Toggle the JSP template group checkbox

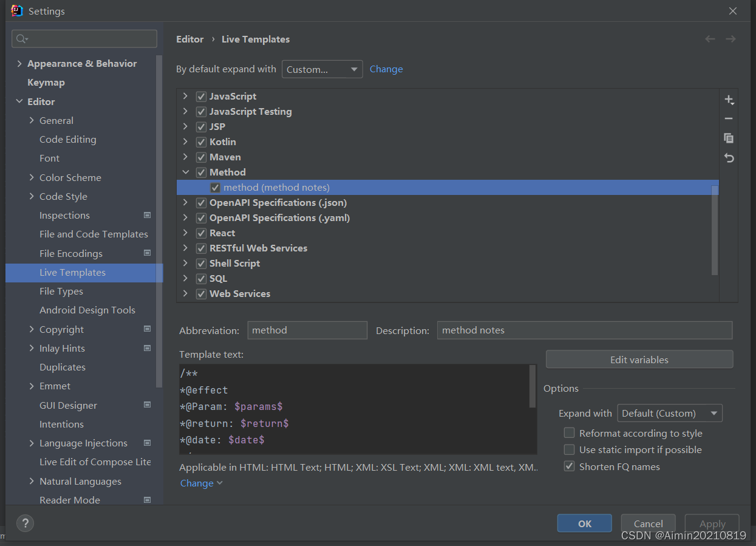click(x=201, y=127)
